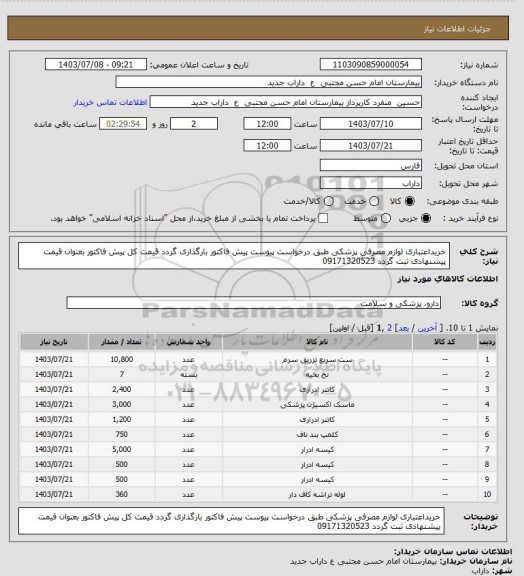Screen dimensions: 524x576
Task: Click the گروه کالا field
Action: [254, 303]
